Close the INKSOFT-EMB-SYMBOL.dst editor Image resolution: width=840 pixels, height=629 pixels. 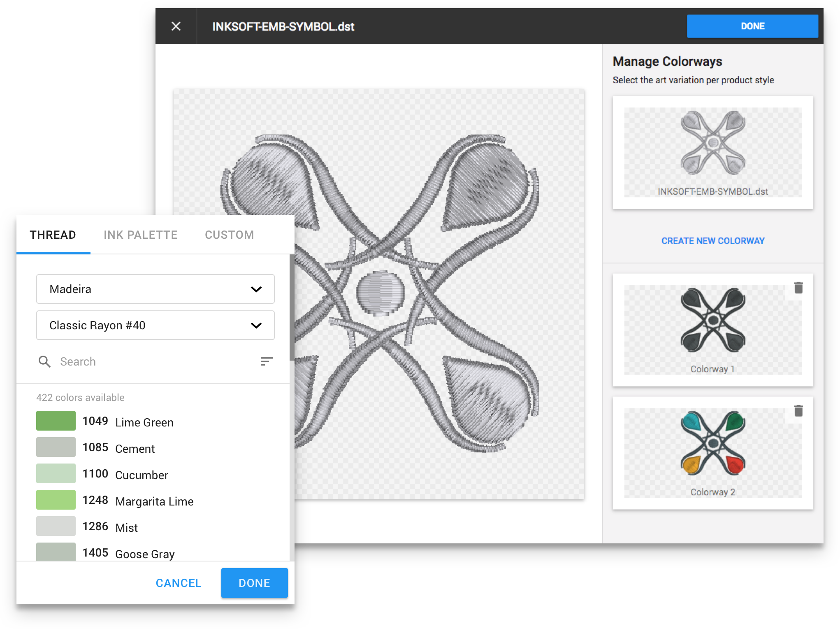pyautogui.click(x=176, y=26)
